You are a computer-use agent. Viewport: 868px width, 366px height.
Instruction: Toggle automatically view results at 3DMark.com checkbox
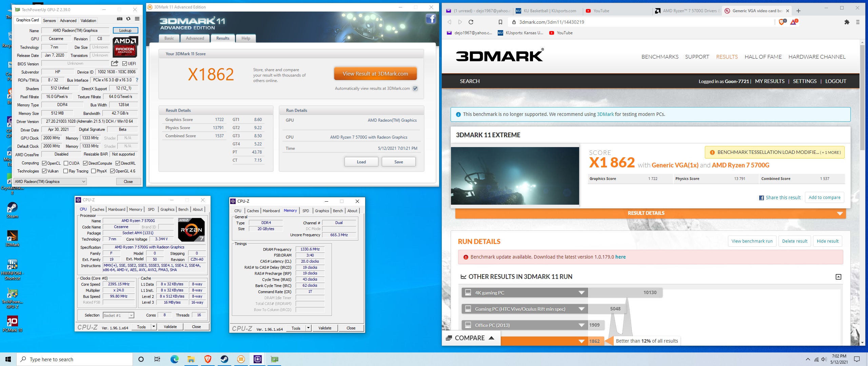[x=415, y=88]
